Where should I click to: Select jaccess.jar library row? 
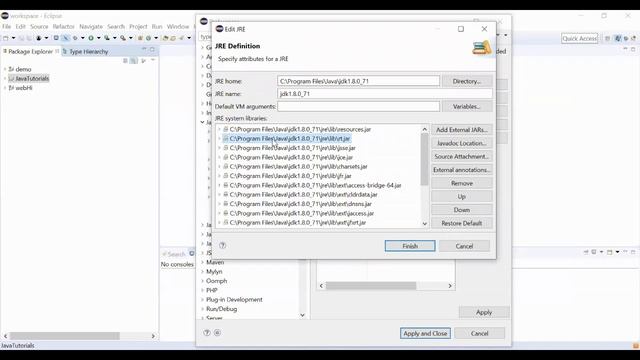(x=302, y=213)
